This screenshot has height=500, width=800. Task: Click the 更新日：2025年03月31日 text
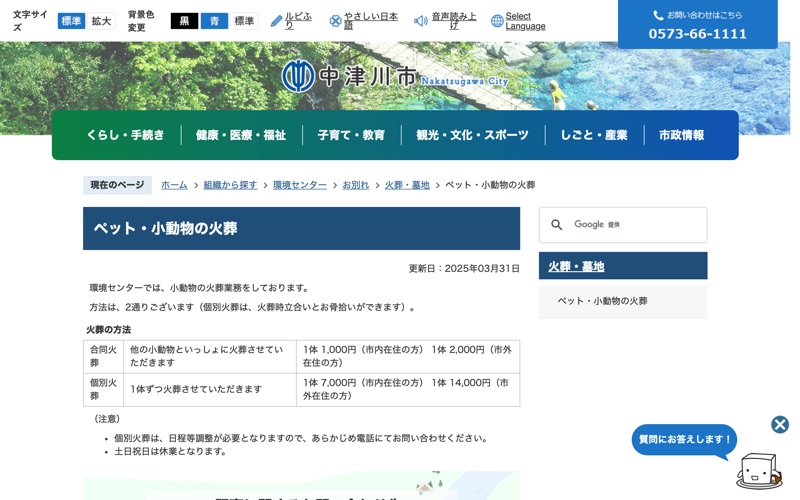click(x=464, y=268)
